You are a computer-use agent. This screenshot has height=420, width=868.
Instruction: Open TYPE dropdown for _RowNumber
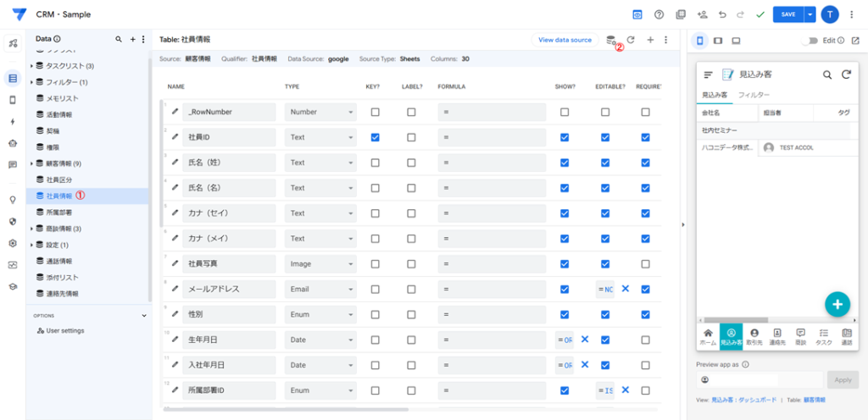click(320, 112)
